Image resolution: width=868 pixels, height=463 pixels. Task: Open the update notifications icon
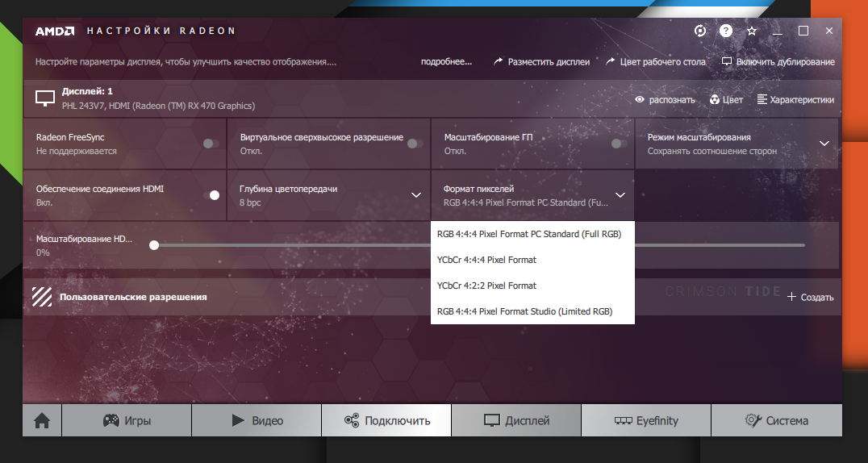coord(700,31)
